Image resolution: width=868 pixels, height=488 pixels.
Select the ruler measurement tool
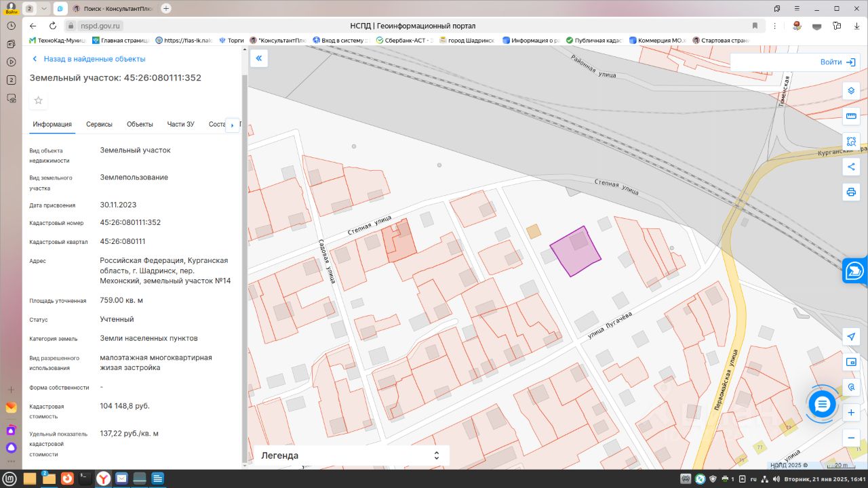pyautogui.click(x=851, y=117)
